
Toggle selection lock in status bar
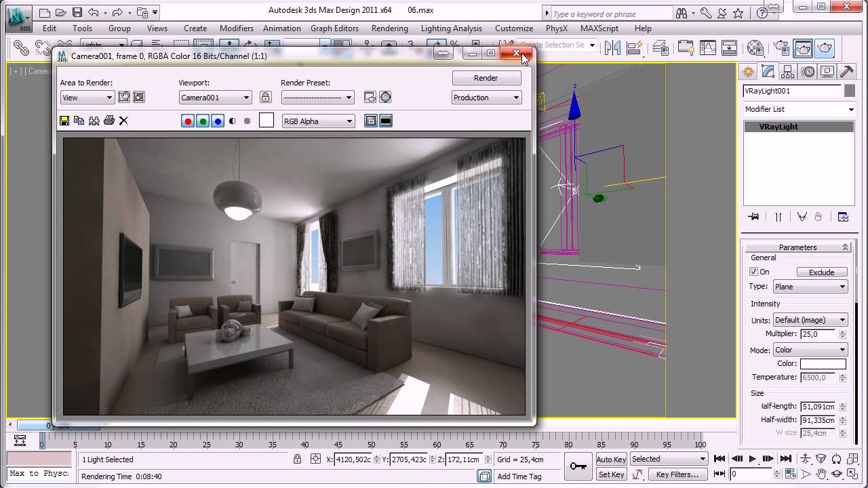pos(297,459)
